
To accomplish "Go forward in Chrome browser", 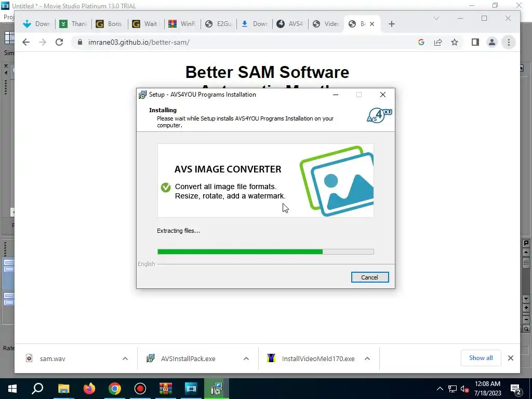I will 43,42.
